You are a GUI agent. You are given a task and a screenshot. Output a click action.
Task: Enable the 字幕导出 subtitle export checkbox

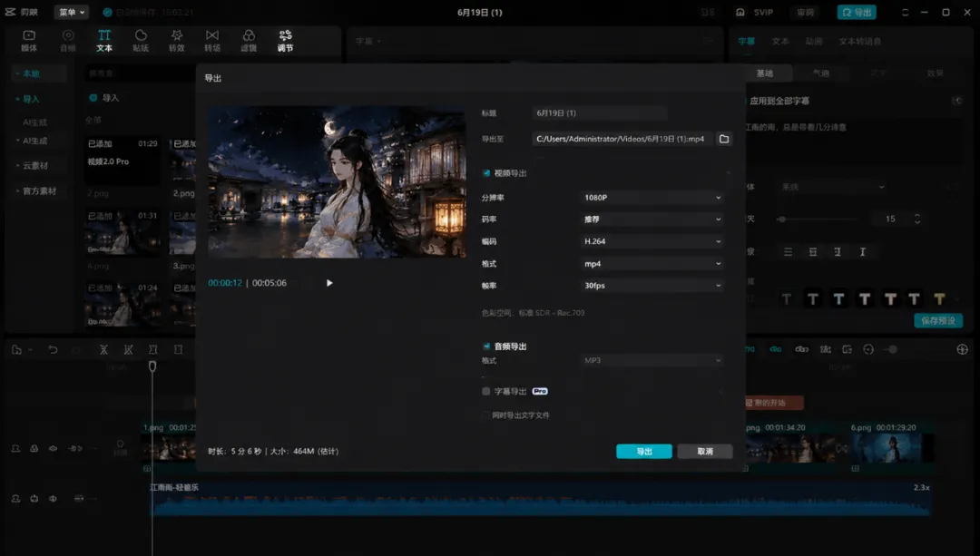click(x=485, y=391)
